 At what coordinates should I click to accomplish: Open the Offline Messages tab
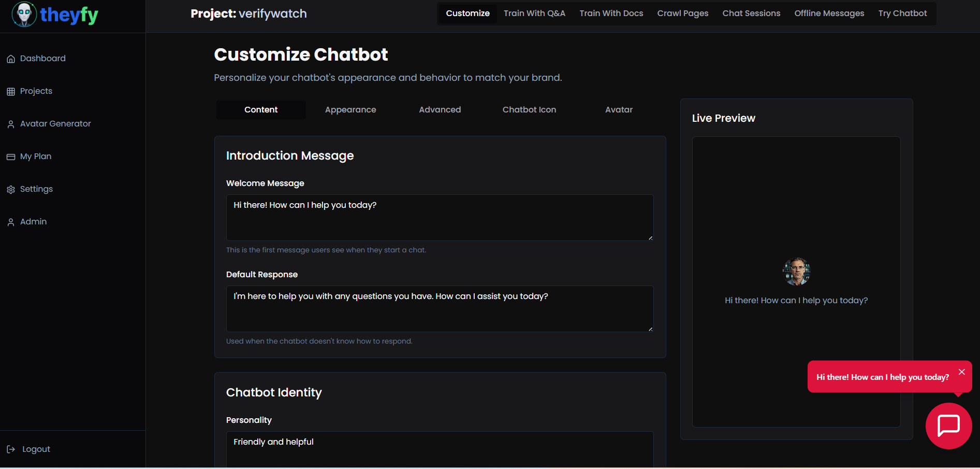point(829,13)
